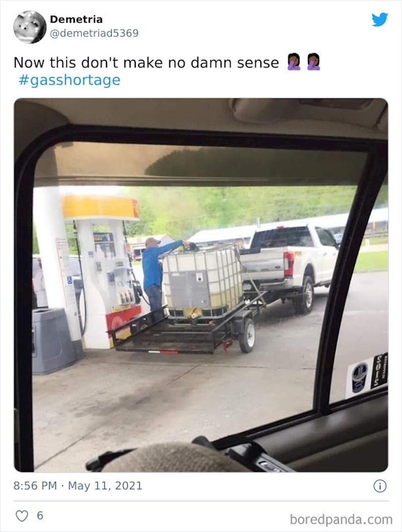Open the 8:56 PM timestamp
Viewport: 402px width, 532px height.
coord(35,485)
